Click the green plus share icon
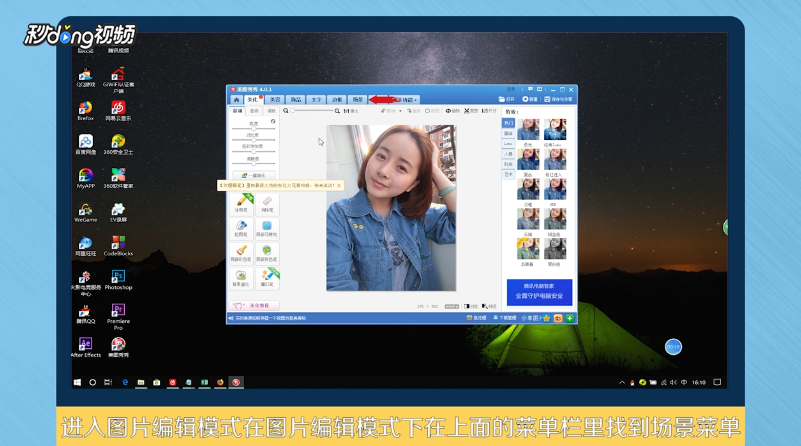Image resolution: width=801 pixels, height=446 pixels. click(569, 318)
